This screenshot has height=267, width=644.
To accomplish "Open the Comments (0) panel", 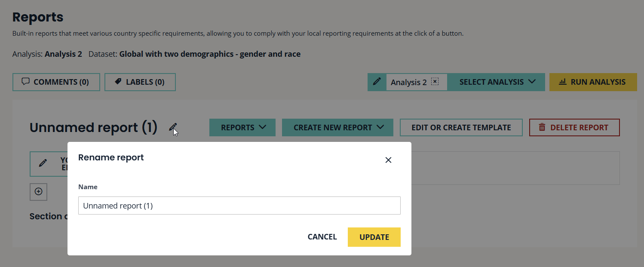I will point(56,82).
